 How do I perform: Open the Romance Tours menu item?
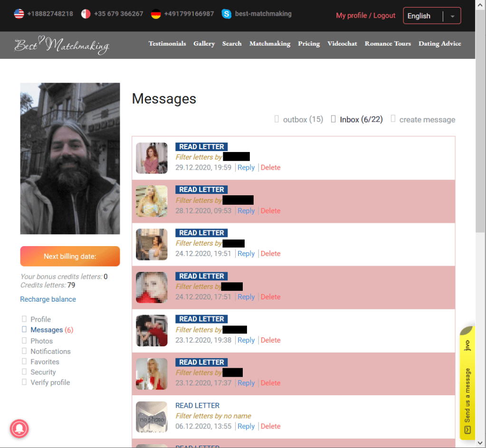(388, 44)
